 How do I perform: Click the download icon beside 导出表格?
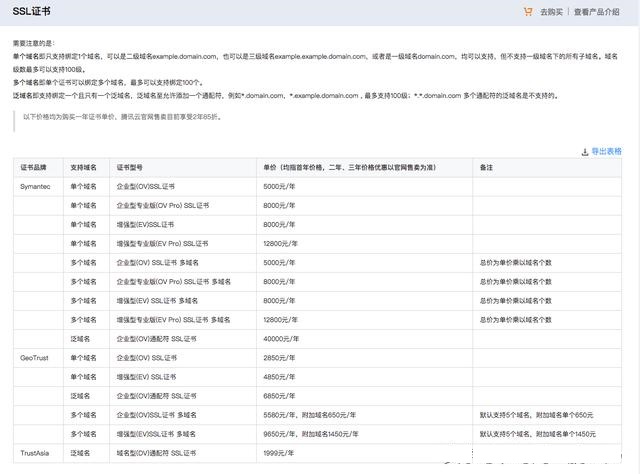(585, 152)
